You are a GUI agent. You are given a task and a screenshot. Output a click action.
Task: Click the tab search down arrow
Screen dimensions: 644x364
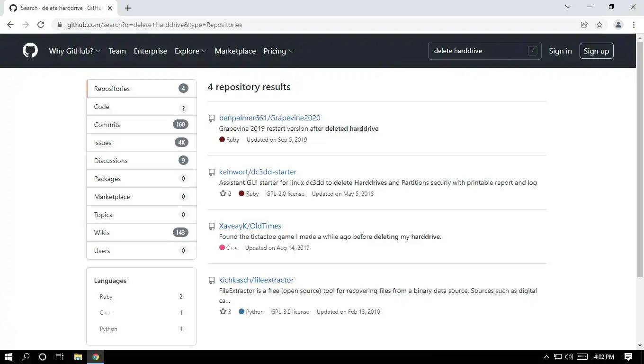click(568, 7)
